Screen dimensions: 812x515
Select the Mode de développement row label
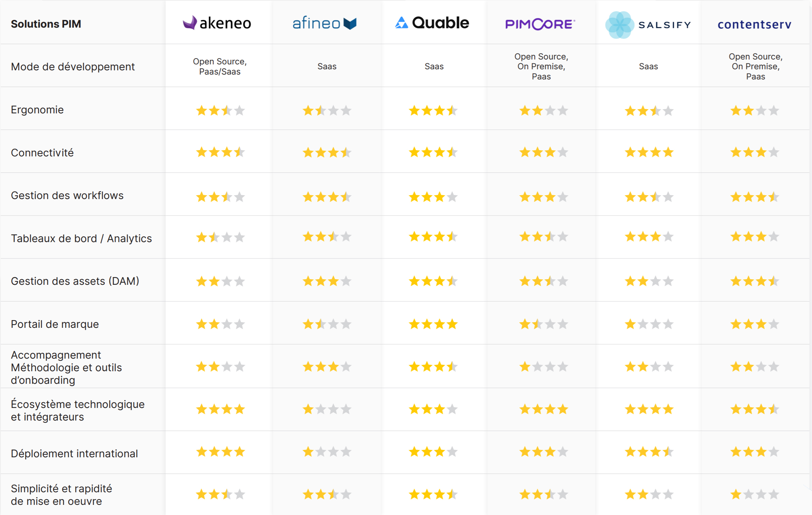[73, 66]
